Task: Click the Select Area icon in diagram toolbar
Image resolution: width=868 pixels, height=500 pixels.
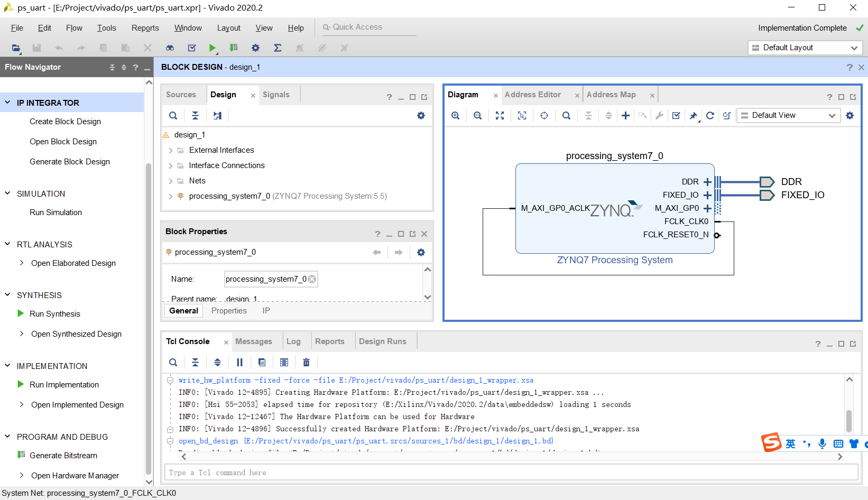Action: pyautogui.click(x=522, y=115)
